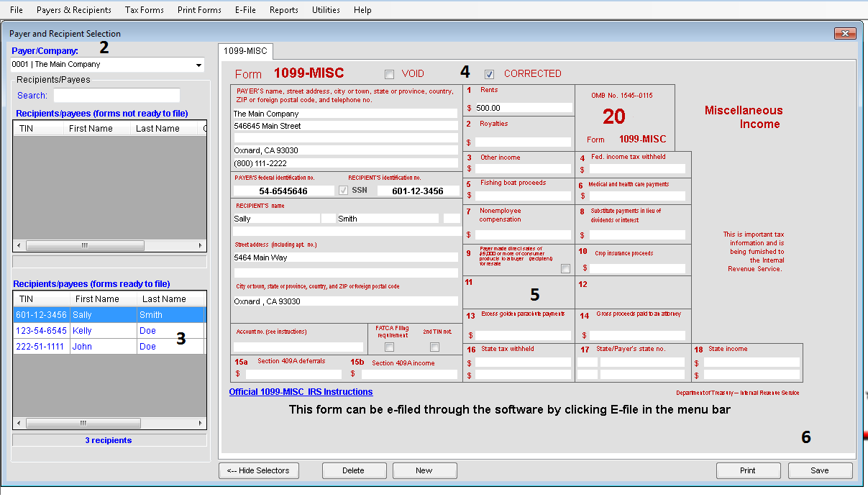Viewport: 868px width, 497px height.
Task: Toggle the SSN checkbox
Action: coord(343,191)
